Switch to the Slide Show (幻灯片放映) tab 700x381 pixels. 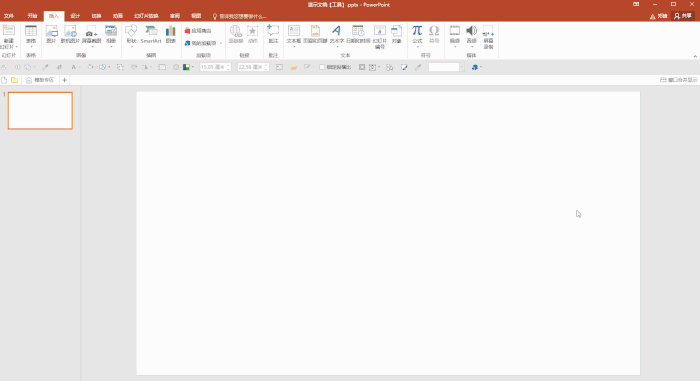pos(146,16)
